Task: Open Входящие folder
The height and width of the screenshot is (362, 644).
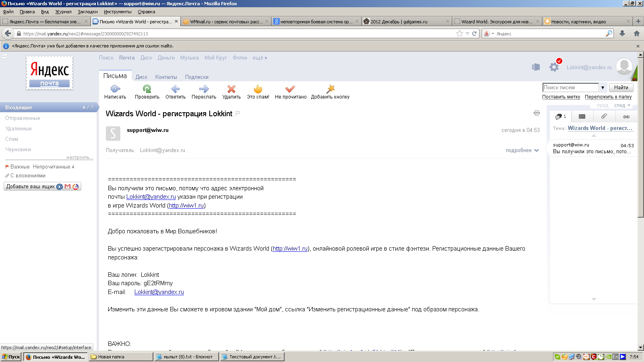Action: coord(48,107)
